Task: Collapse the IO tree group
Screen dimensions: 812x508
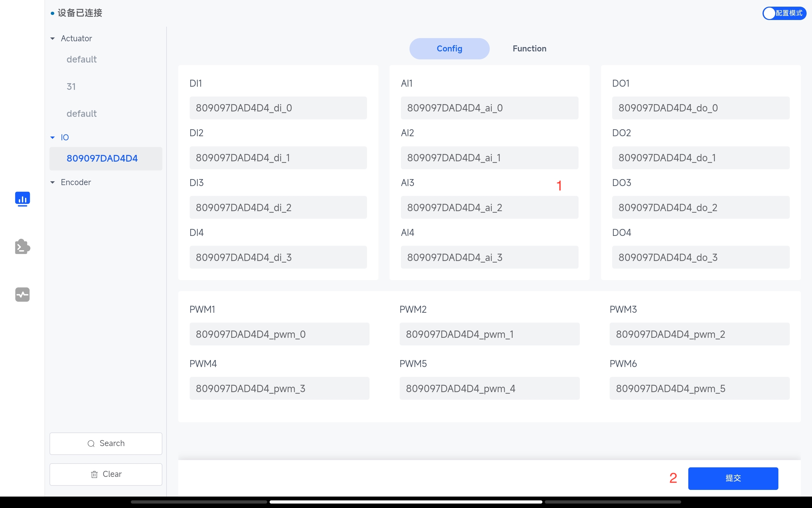Action: click(53, 137)
